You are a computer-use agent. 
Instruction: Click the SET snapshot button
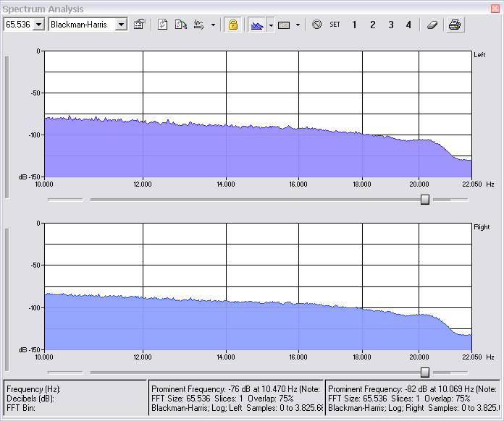click(335, 25)
